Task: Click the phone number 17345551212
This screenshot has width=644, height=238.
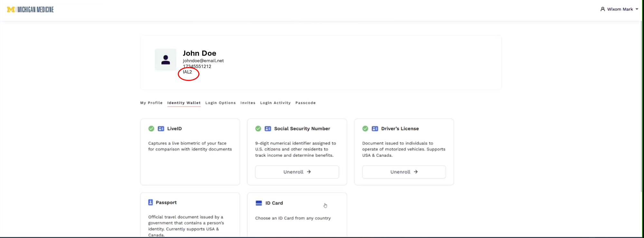Action: pyautogui.click(x=197, y=66)
